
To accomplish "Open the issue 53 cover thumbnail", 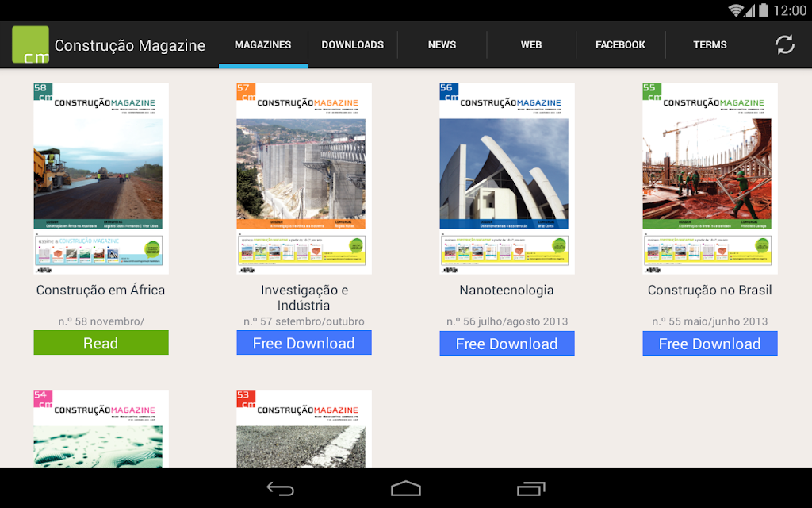I will point(304,429).
